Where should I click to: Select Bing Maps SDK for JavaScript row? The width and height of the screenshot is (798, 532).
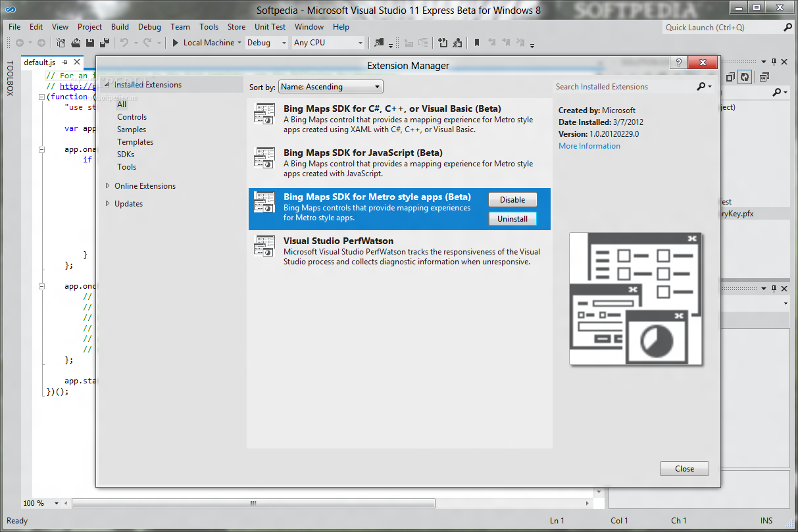tap(399, 164)
